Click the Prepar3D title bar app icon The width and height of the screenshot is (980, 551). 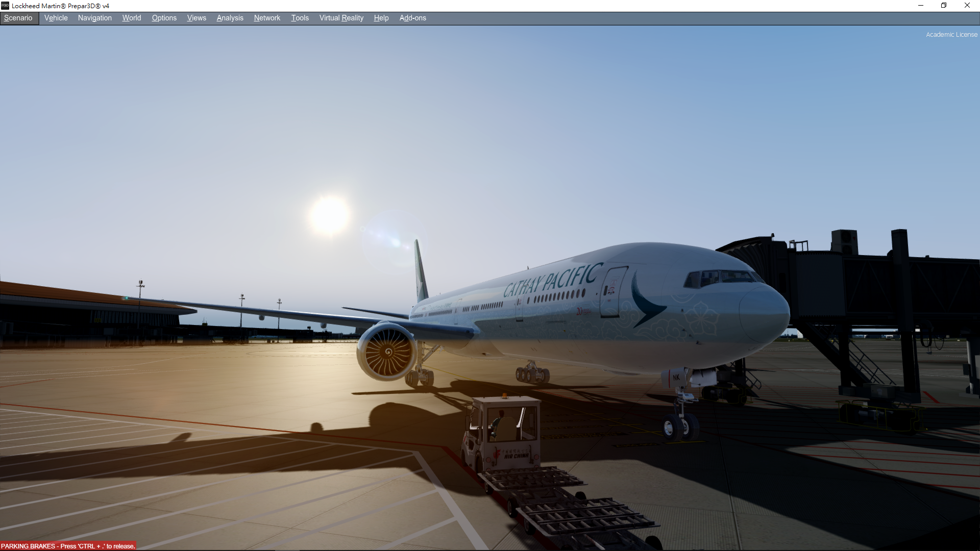[x=5, y=6]
